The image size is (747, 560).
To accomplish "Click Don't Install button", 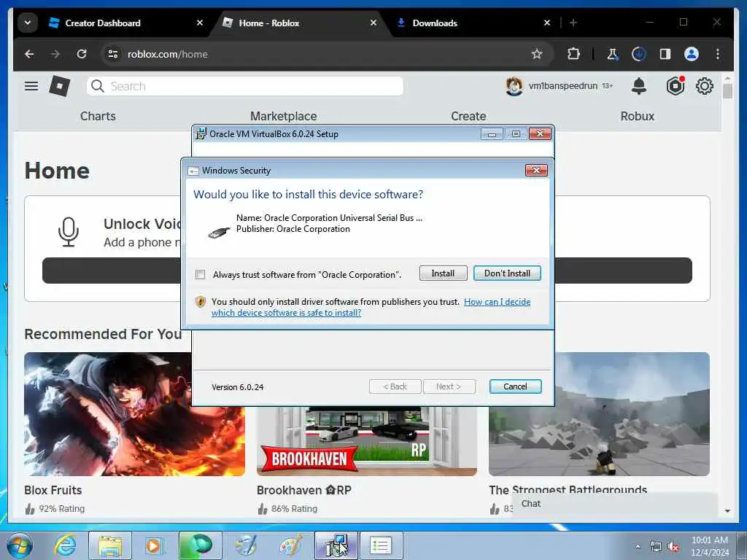I will [x=508, y=273].
